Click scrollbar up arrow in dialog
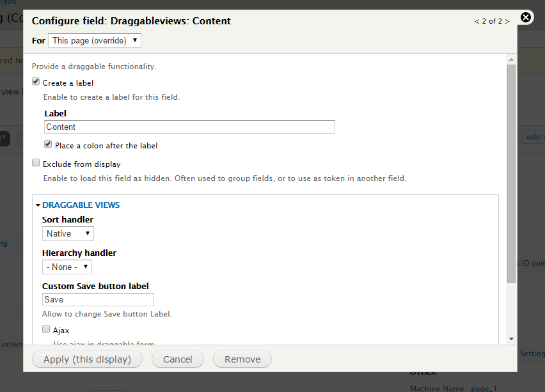The height and width of the screenshot is (392, 545). point(511,59)
